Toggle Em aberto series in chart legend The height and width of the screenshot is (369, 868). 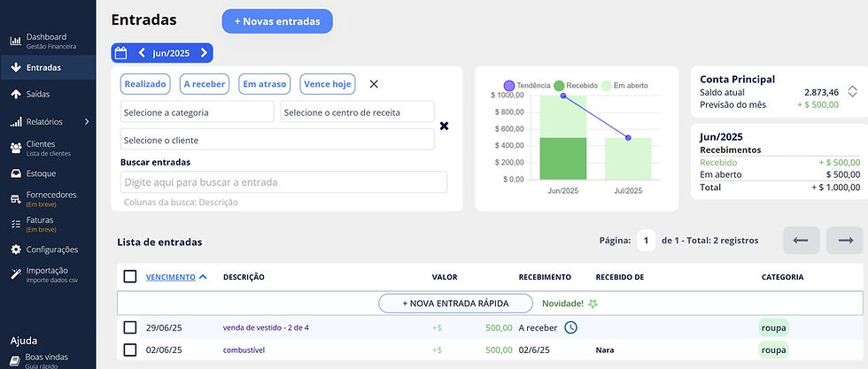pyautogui.click(x=624, y=86)
